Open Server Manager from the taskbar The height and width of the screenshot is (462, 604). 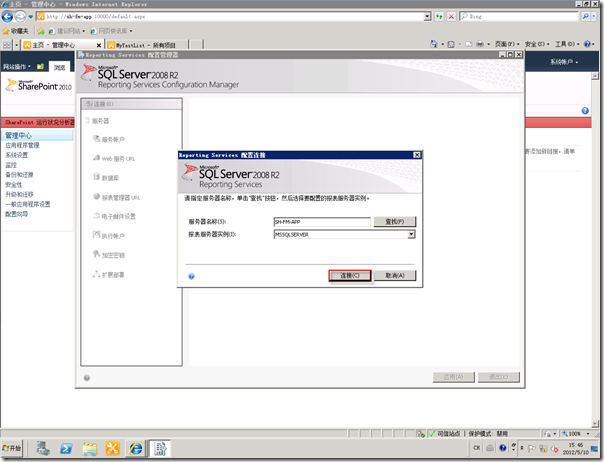tap(43, 449)
